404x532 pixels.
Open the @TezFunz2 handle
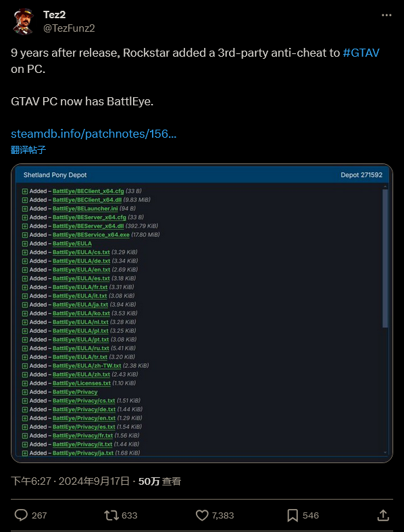tap(69, 28)
